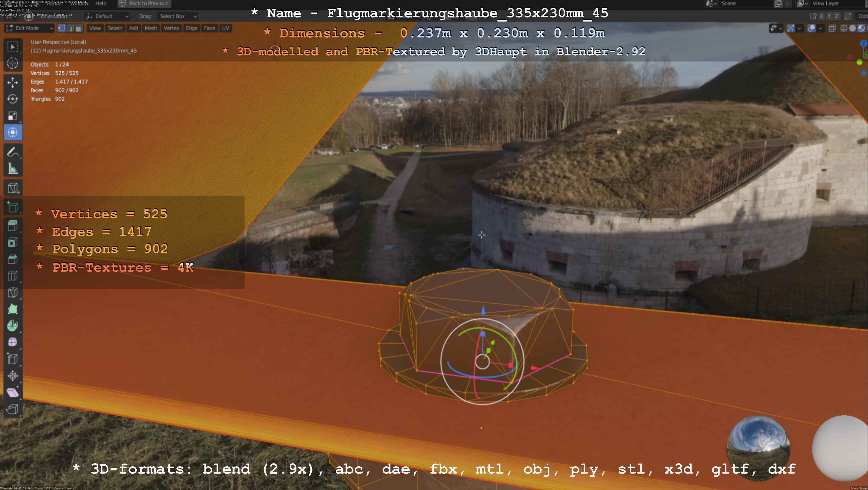Open the UV menu

click(225, 28)
